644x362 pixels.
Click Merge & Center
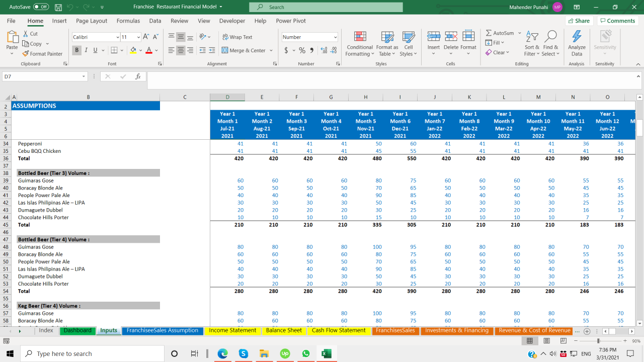244,50
